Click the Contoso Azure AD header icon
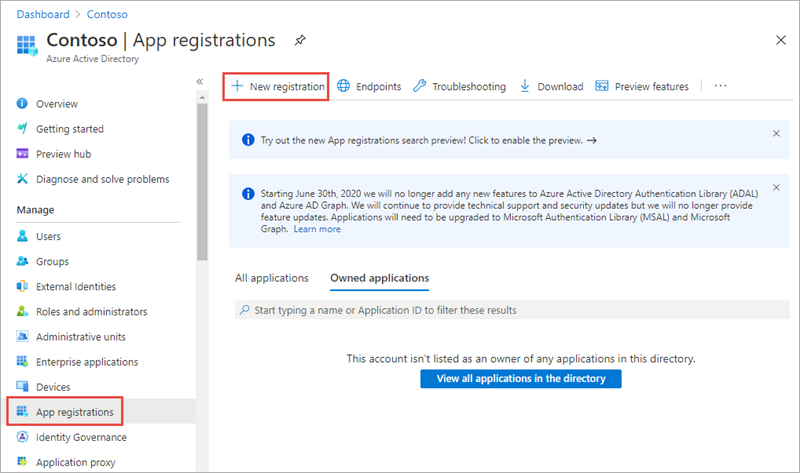 pos(27,45)
